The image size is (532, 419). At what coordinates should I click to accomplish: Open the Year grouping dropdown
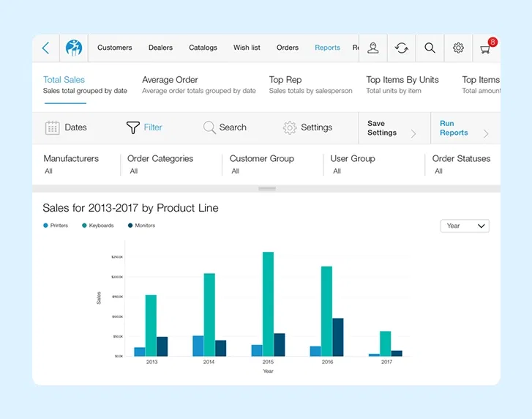point(465,226)
